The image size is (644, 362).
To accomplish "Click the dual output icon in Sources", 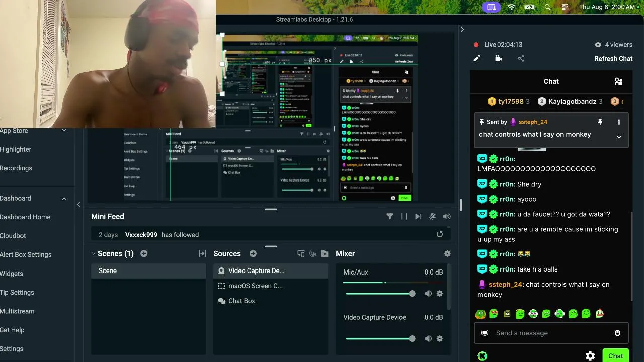I will tap(301, 254).
